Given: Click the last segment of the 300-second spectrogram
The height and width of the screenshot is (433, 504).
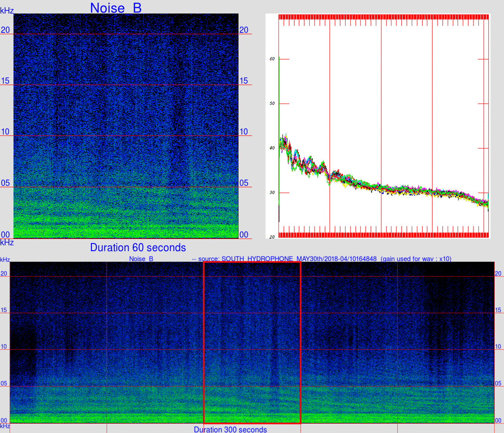Looking at the screenshot, I should [x=446, y=343].
